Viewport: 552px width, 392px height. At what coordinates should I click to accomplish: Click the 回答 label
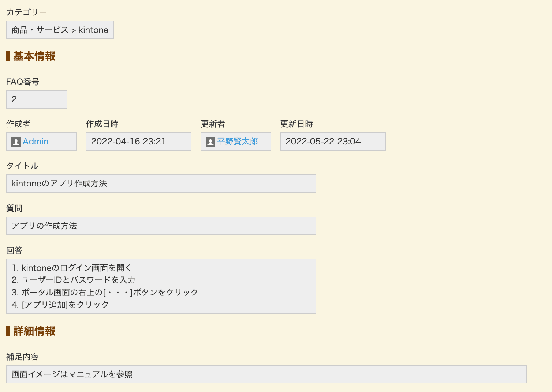tap(14, 250)
